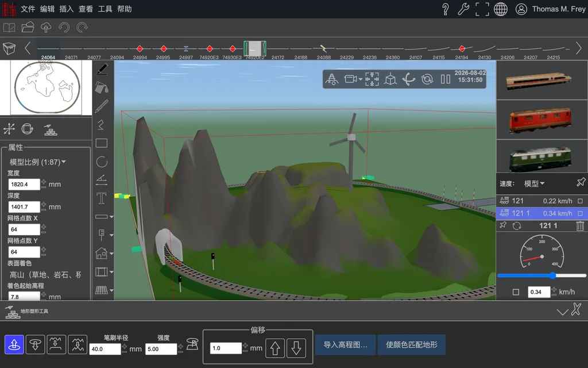Select track piece 24994

coord(140,51)
